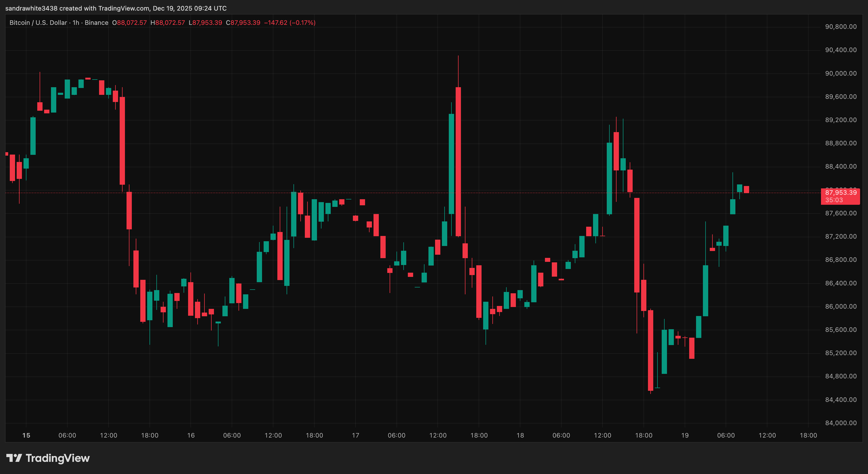
Task: Click the 19 date label on time axis
Action: click(685, 435)
